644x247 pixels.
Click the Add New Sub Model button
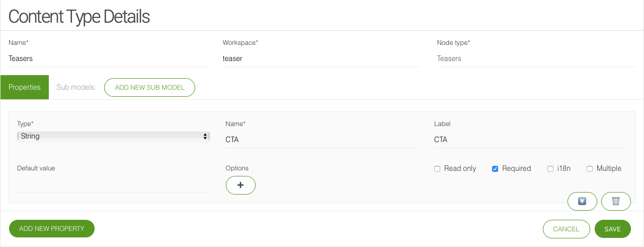click(x=149, y=87)
